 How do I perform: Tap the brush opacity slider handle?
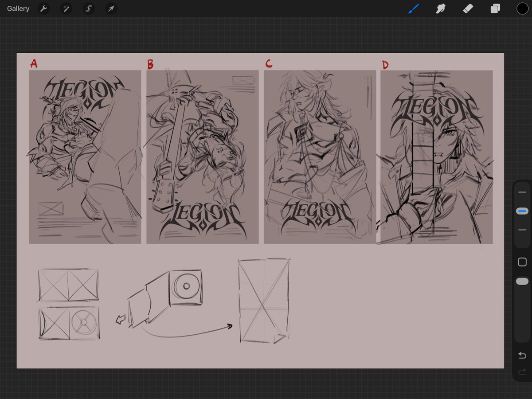point(522,282)
